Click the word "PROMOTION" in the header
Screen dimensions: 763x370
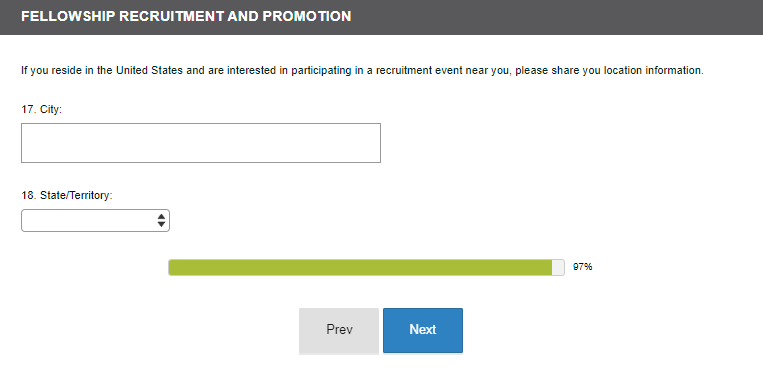[x=307, y=16]
